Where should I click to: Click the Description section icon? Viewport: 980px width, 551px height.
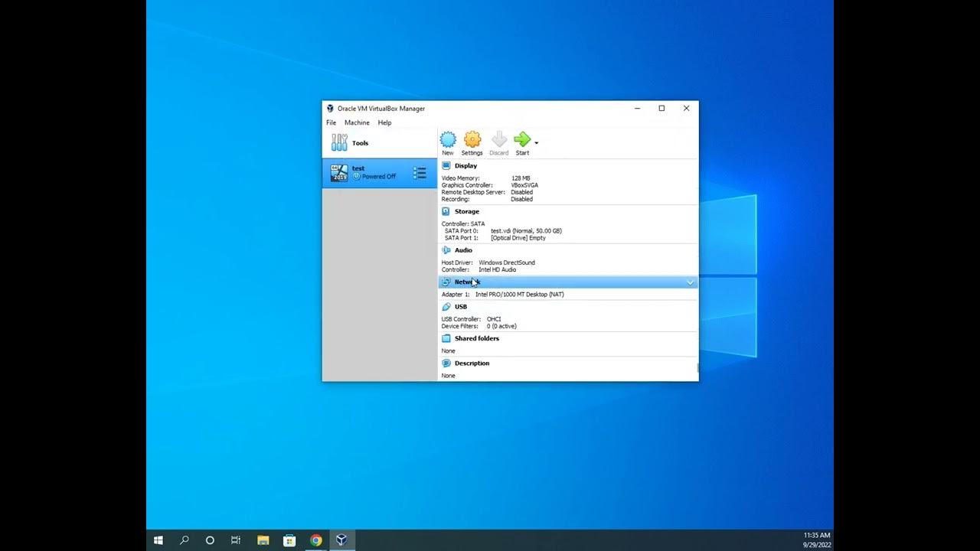pos(446,363)
